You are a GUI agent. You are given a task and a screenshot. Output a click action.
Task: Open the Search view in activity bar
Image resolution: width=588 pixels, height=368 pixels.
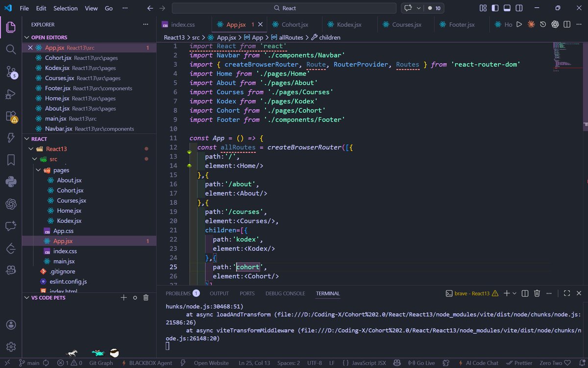pos(11,49)
